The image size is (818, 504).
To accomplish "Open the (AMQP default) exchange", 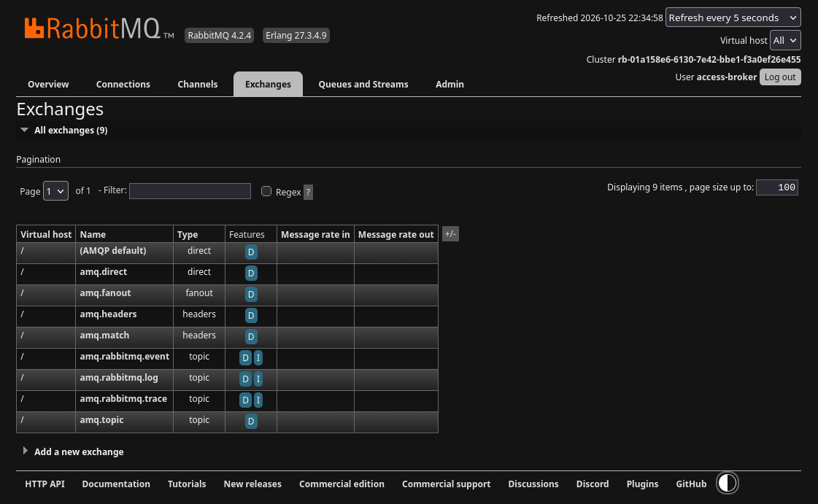I will (112, 251).
